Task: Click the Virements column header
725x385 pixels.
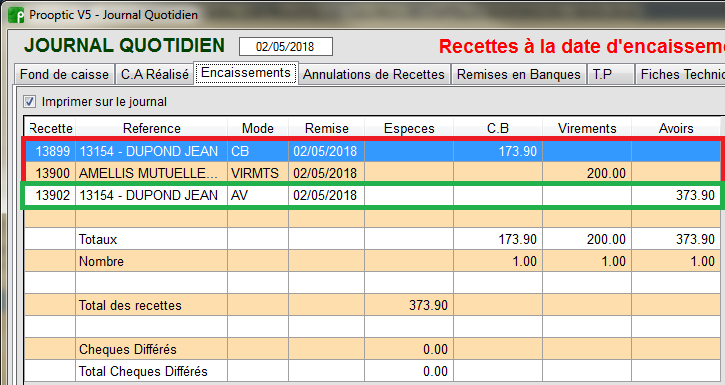Action: (587, 128)
